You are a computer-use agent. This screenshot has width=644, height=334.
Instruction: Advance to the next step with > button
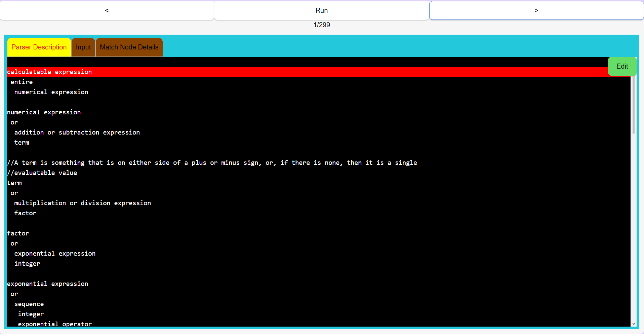point(536,10)
